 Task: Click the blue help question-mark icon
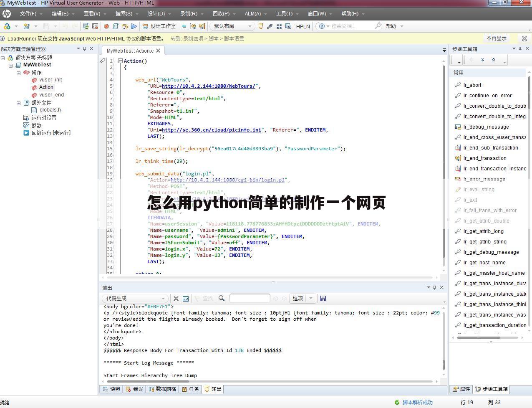[x=322, y=26]
